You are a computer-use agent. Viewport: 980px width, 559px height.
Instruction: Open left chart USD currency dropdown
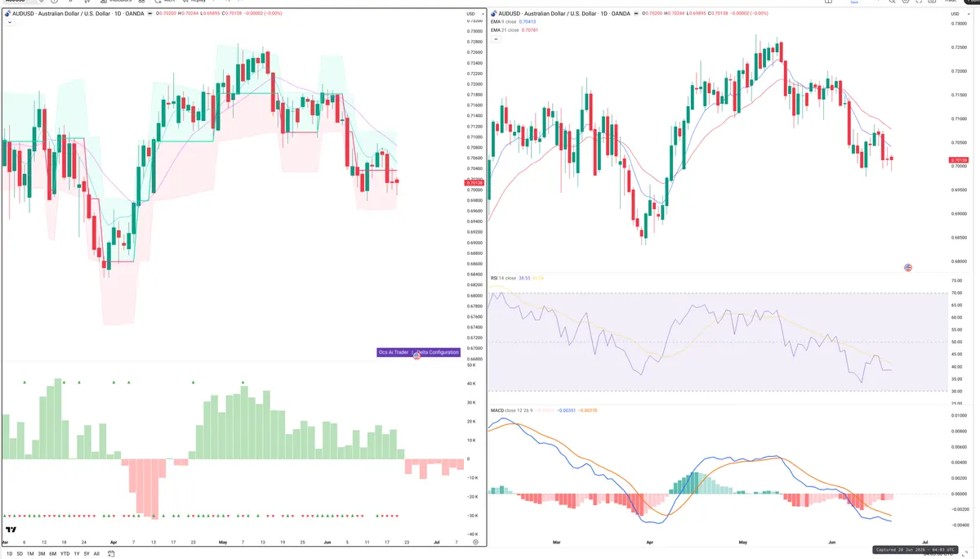pyautogui.click(x=474, y=14)
